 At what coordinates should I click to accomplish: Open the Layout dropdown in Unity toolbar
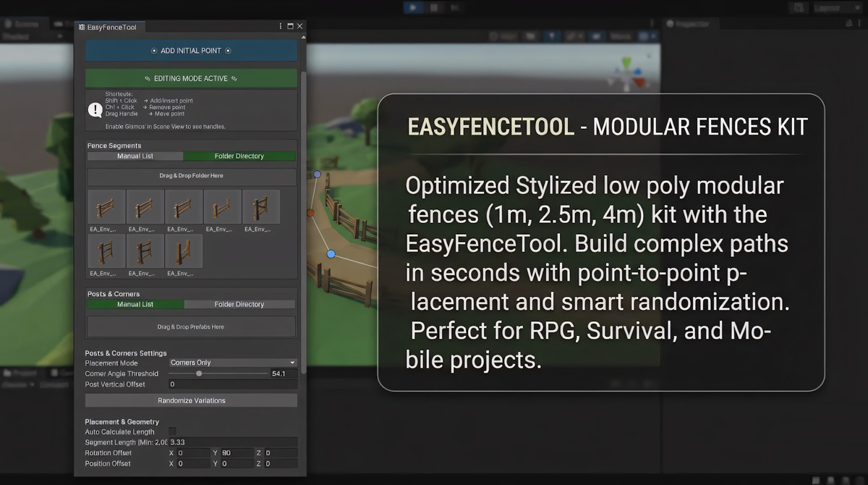pos(837,8)
